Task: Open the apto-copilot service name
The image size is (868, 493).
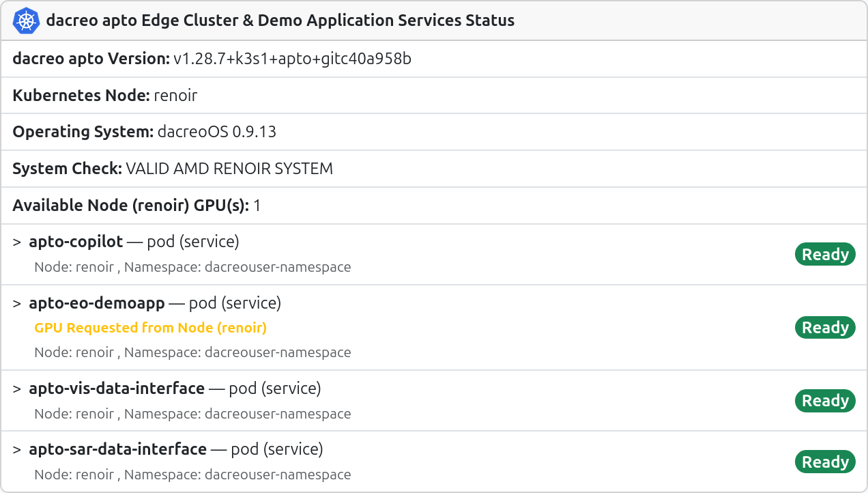Action: [x=76, y=242]
